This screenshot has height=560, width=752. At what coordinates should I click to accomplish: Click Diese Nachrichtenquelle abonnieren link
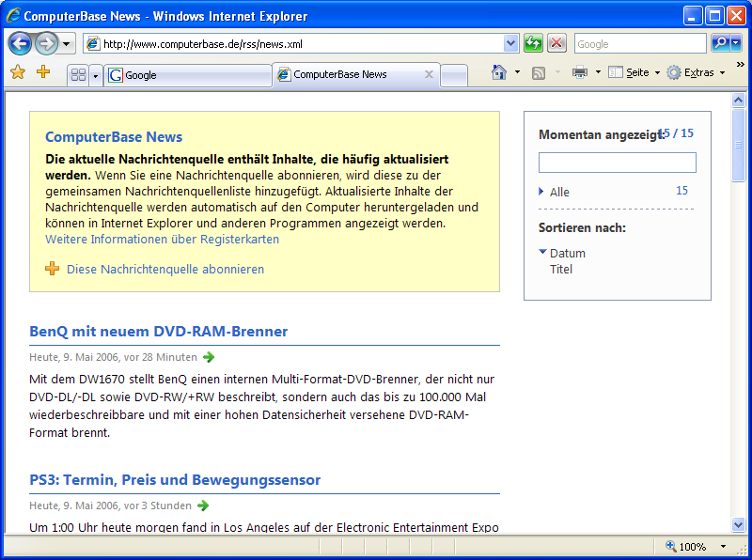coord(165,270)
